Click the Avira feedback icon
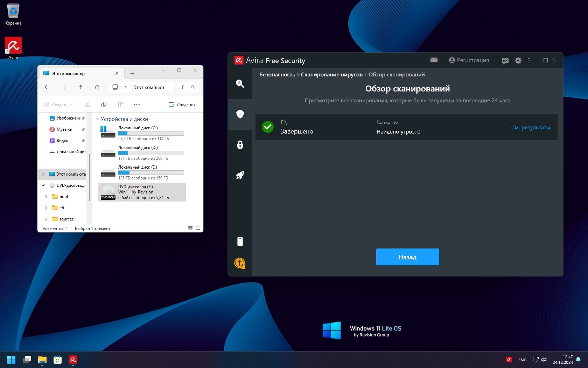This screenshot has height=368, width=588. tap(505, 61)
